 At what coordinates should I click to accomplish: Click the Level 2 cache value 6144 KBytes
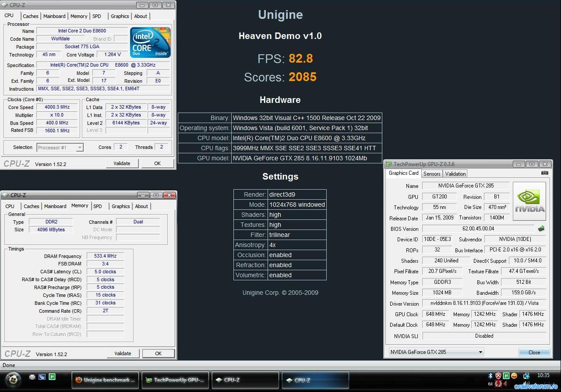126,123
